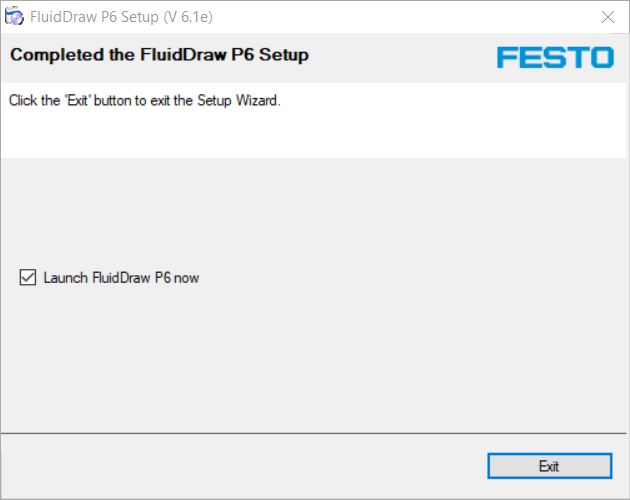Close the setup window with the X
Image resolution: width=630 pixels, height=500 pixels.
[x=608, y=17]
